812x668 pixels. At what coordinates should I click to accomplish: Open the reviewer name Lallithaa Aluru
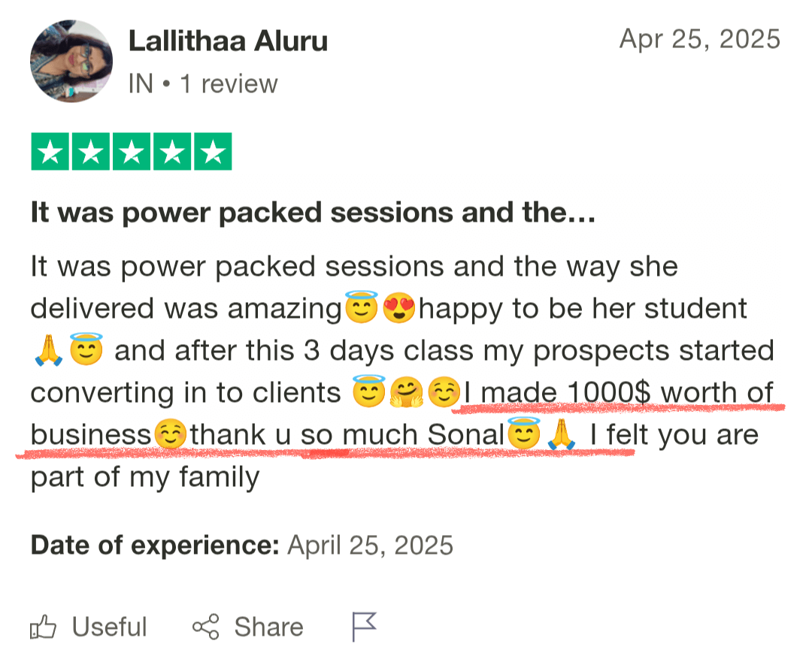coord(228,41)
